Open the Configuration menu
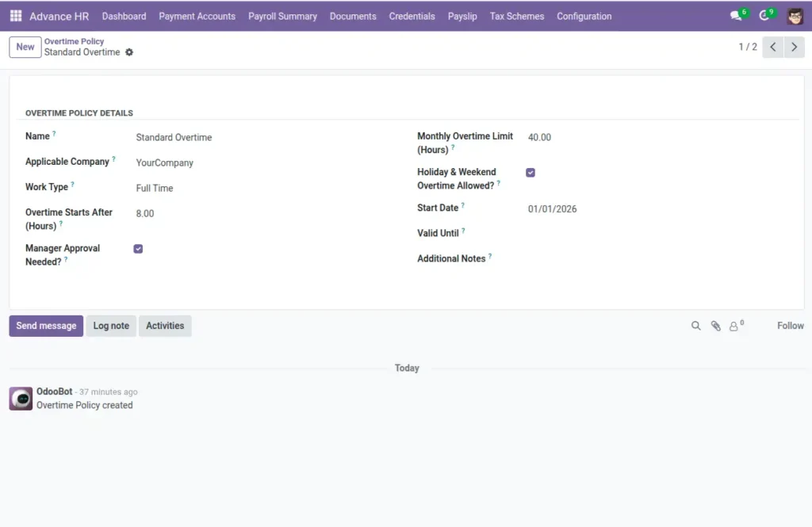The width and height of the screenshot is (812, 527). click(x=584, y=16)
